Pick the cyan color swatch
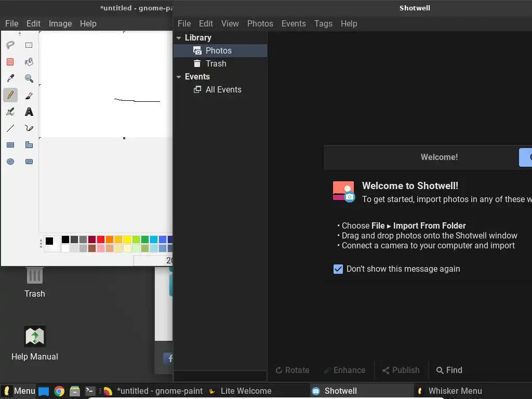This screenshot has width=532, height=399. 154,240
